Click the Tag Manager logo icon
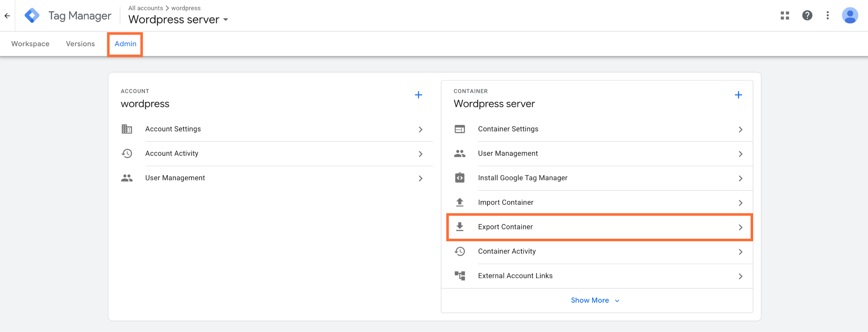868x332 pixels. pos(32,16)
